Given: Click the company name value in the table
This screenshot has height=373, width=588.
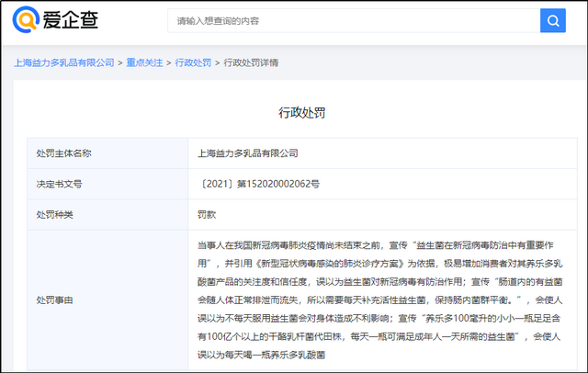Looking at the screenshot, I should pos(248,153).
